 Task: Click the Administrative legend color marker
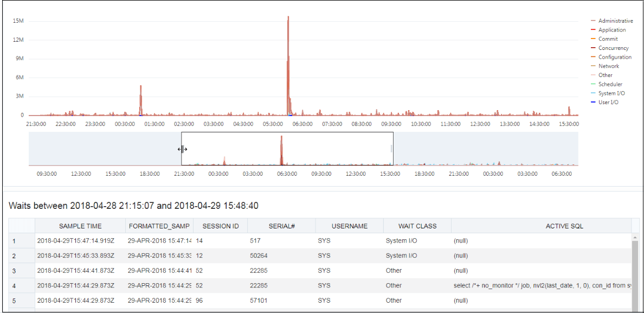coord(592,21)
